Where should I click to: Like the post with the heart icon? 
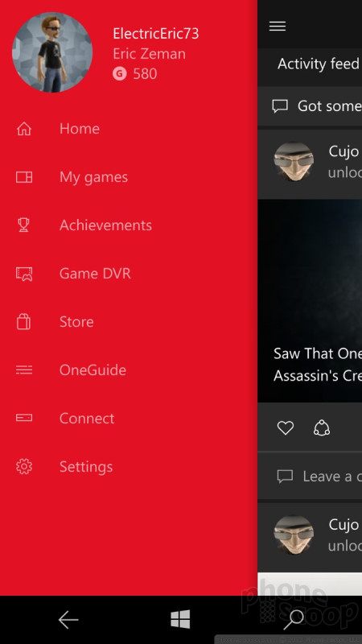point(286,428)
